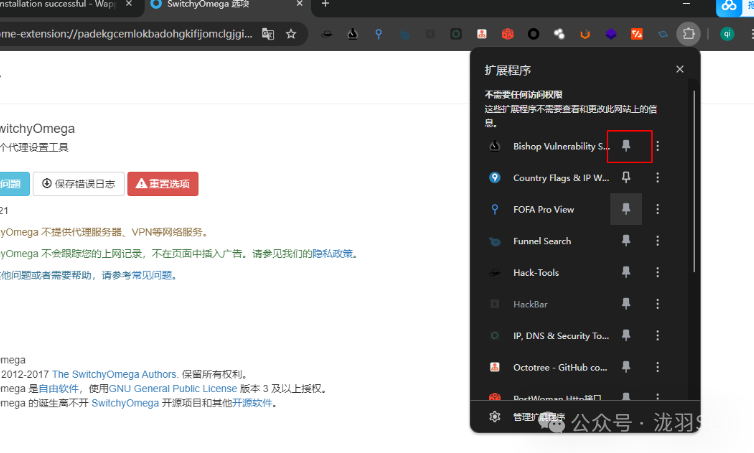Click the black ring extension icon in toolbar
The height and width of the screenshot is (453, 754).
[533, 34]
